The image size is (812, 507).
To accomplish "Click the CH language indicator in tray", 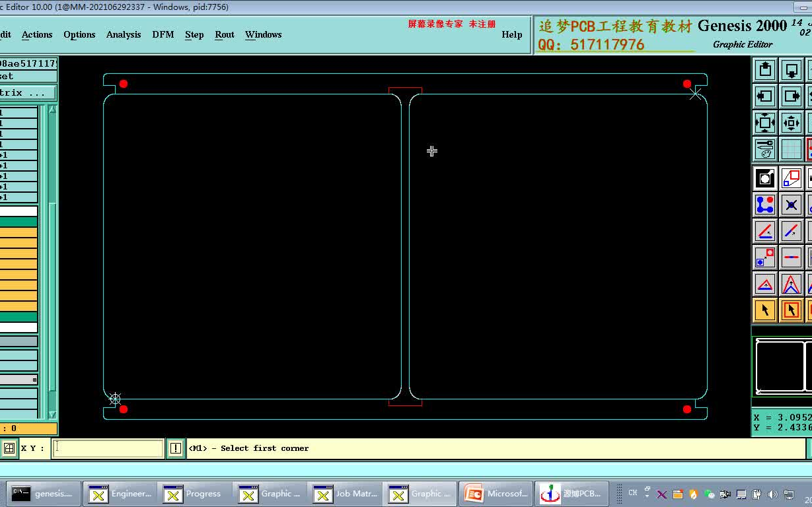I will pos(633,492).
